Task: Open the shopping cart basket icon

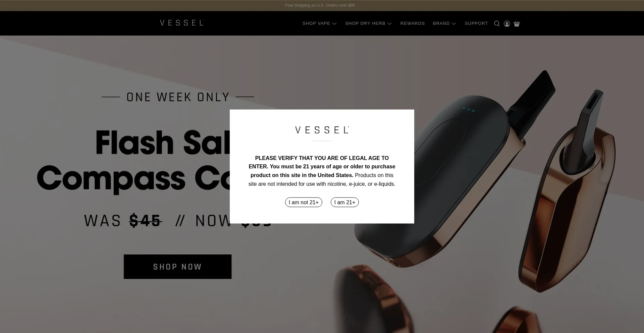Action: click(517, 23)
